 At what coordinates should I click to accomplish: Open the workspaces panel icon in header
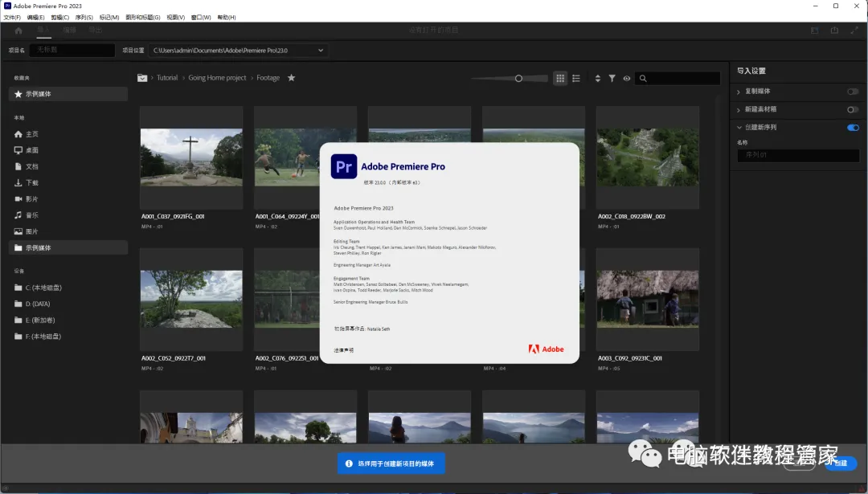pyautogui.click(x=814, y=31)
